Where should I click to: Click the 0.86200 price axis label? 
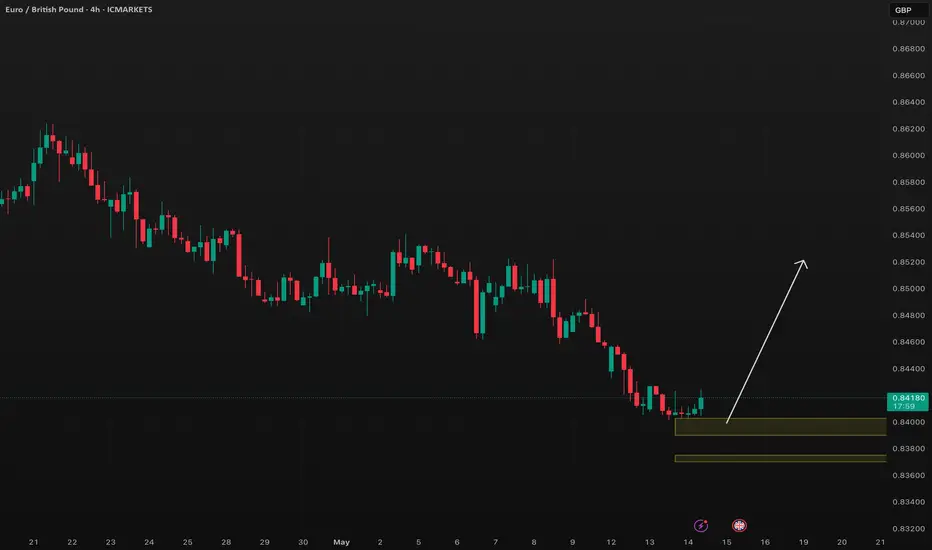coord(908,129)
